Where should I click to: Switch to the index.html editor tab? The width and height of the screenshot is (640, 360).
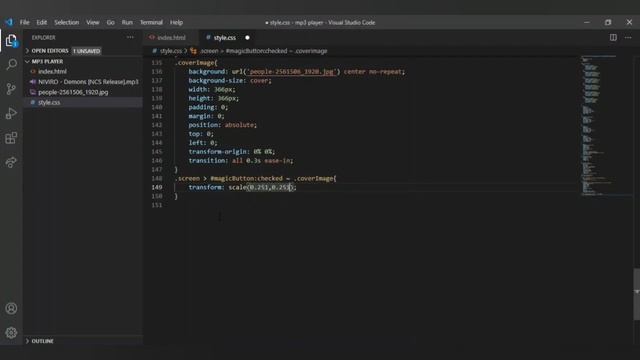pyautogui.click(x=171, y=38)
